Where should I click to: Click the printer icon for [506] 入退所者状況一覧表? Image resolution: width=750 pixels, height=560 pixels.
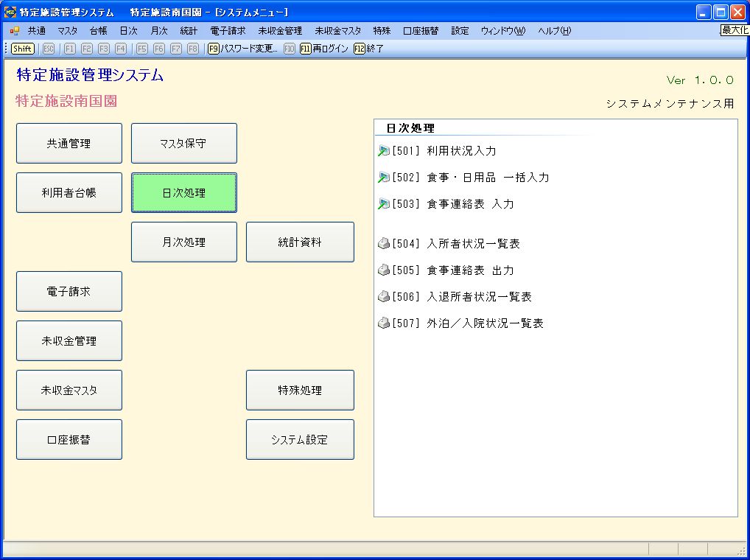383,297
